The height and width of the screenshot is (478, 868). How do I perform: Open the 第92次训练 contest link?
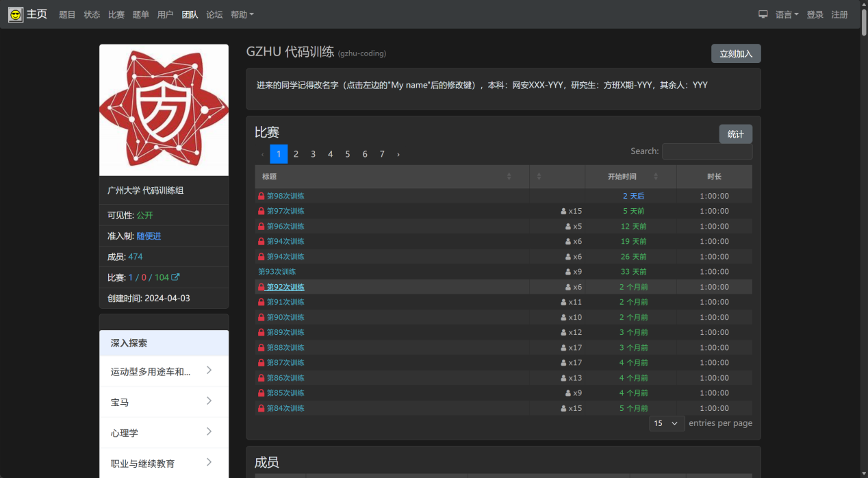tap(285, 287)
